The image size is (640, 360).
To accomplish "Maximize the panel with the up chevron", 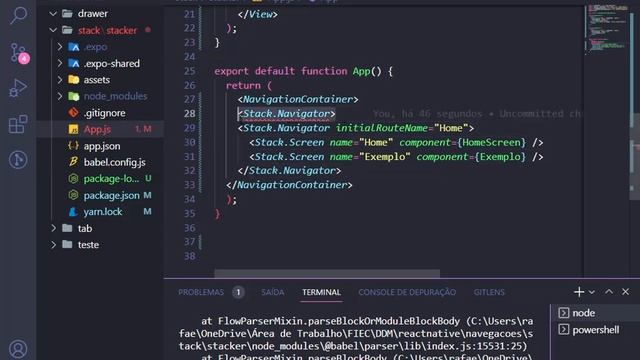I will coord(609,292).
